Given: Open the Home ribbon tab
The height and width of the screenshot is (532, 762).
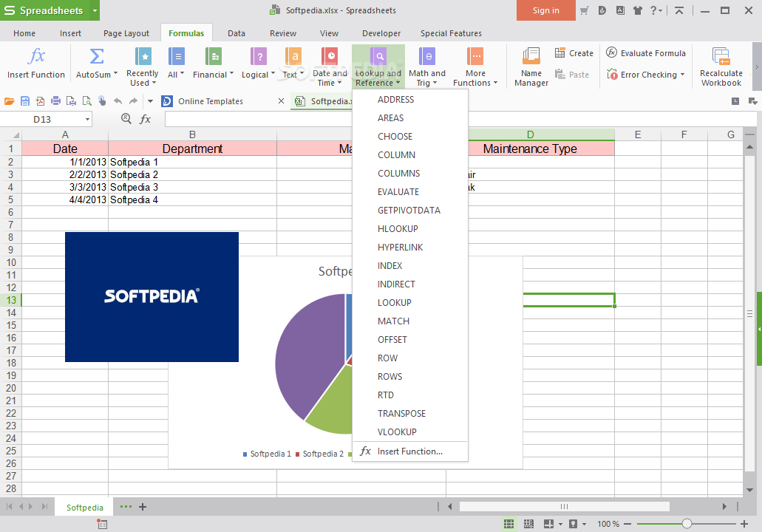Looking at the screenshot, I should [x=24, y=33].
